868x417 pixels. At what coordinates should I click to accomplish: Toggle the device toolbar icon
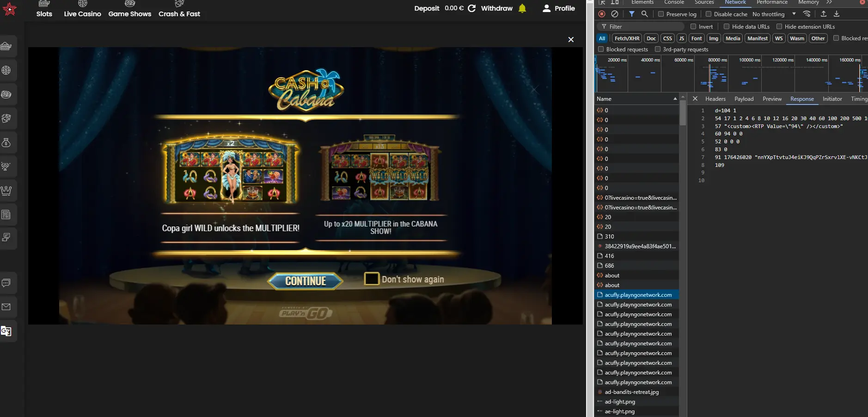pos(615,2)
